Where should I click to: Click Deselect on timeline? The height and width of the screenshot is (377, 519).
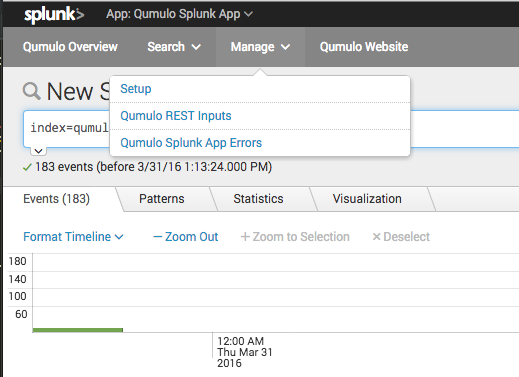click(x=401, y=237)
